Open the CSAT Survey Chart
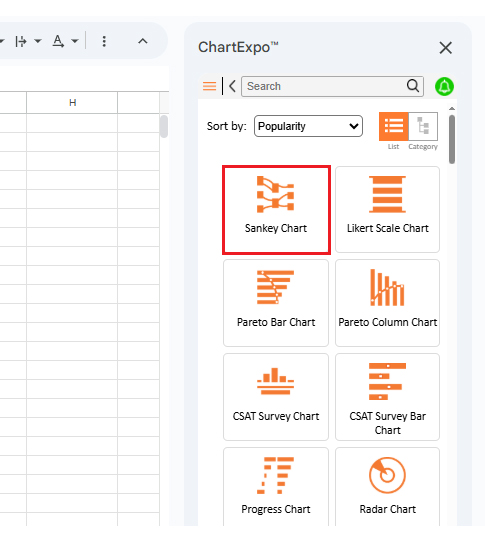The height and width of the screenshot is (546, 485). pos(276,397)
